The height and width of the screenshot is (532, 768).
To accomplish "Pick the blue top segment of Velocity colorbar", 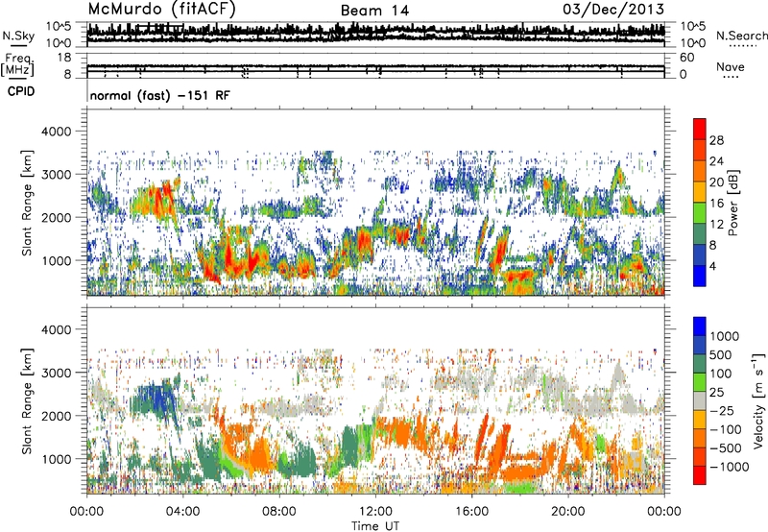I will (x=700, y=326).
